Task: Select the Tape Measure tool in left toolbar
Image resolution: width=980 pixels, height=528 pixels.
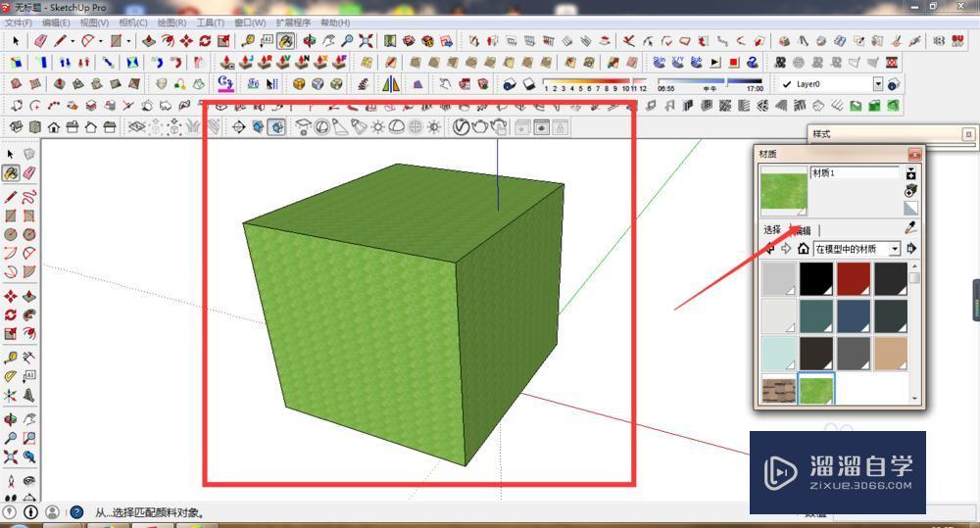Action: (x=11, y=358)
